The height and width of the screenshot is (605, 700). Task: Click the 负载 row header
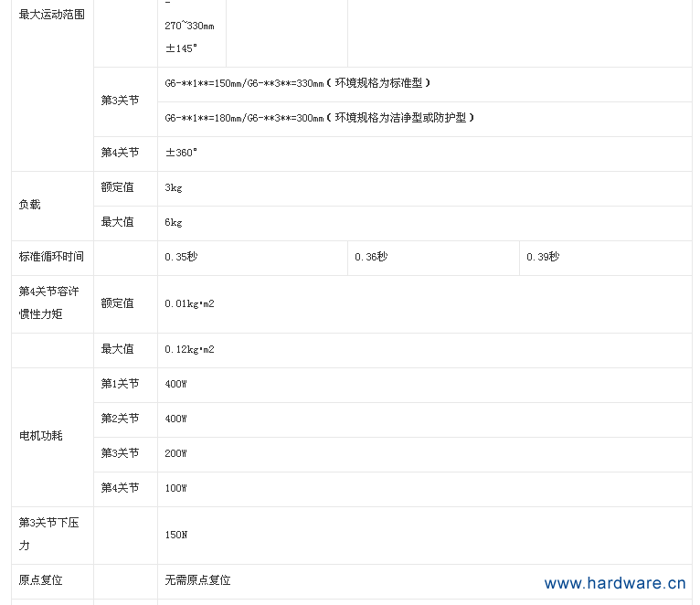(x=30, y=205)
